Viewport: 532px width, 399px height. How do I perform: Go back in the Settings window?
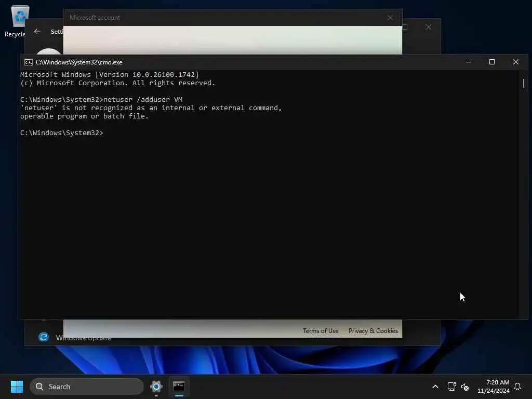(x=37, y=31)
